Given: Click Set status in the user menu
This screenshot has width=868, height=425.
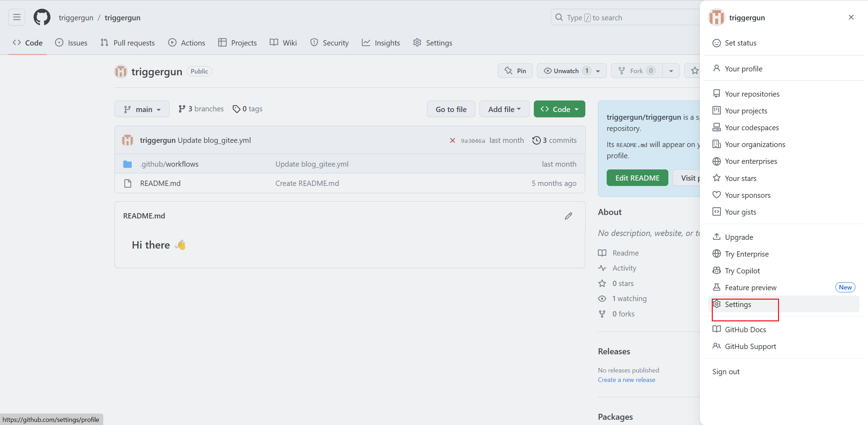Looking at the screenshot, I should click(740, 43).
